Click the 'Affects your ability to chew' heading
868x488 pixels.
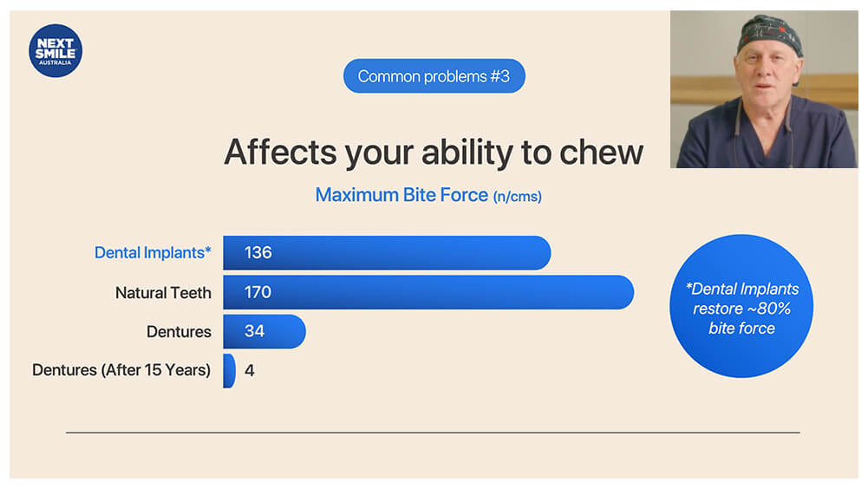(x=434, y=153)
